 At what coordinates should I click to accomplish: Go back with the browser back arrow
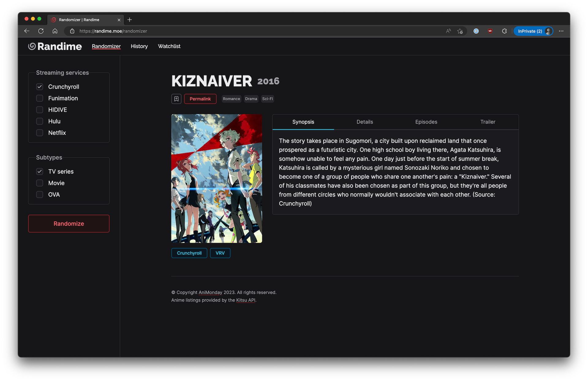coord(27,31)
